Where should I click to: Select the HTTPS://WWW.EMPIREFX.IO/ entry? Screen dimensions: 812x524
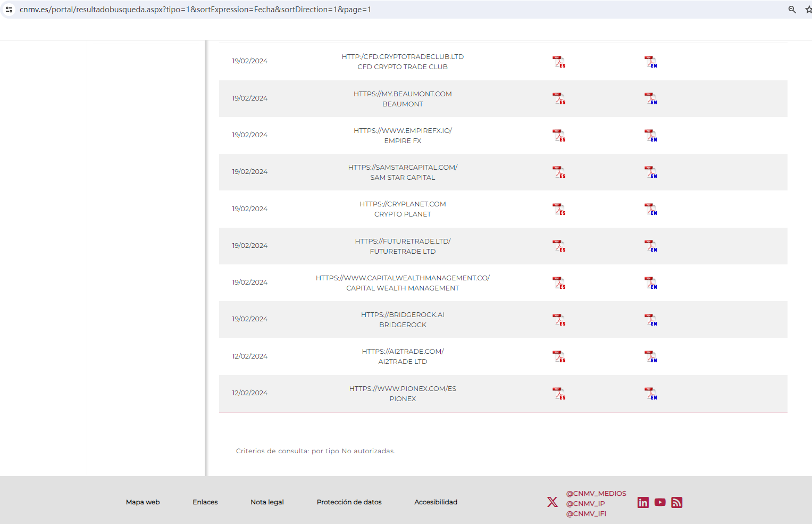[403, 131]
